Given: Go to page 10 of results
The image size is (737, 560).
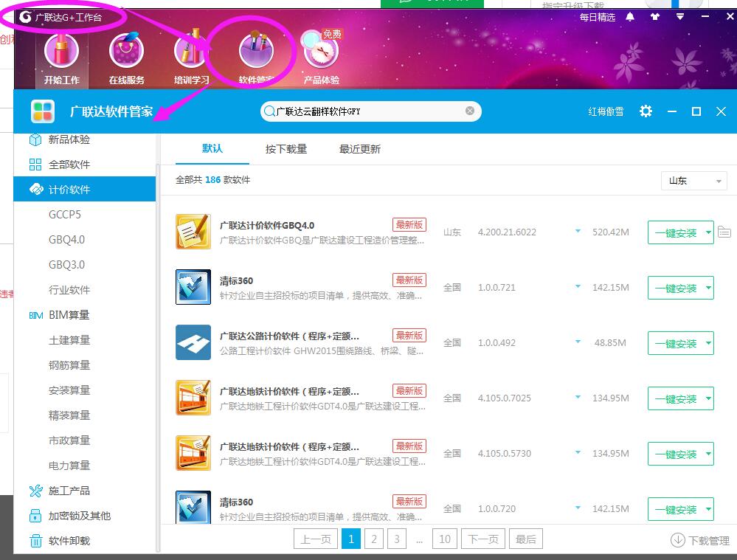Looking at the screenshot, I should (x=445, y=539).
